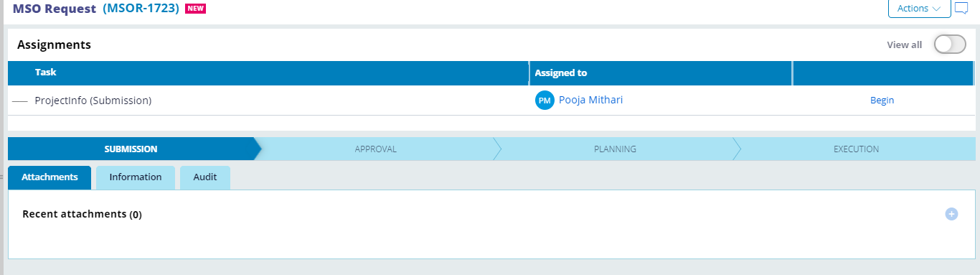Select the SUBMISSION stage chevron
Viewport: 980px width, 275px height.
pyautogui.click(x=131, y=149)
